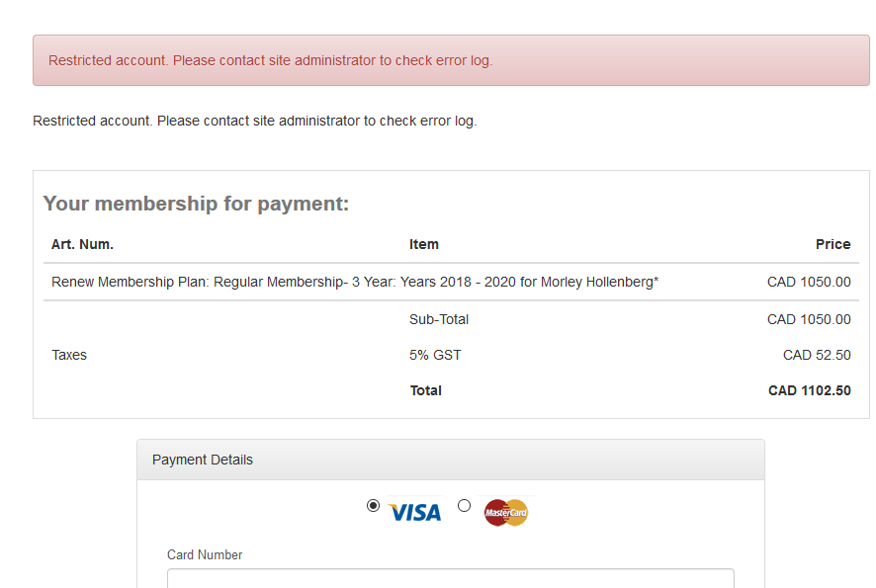
Task: Select the VISA radio button
Action: [373, 506]
